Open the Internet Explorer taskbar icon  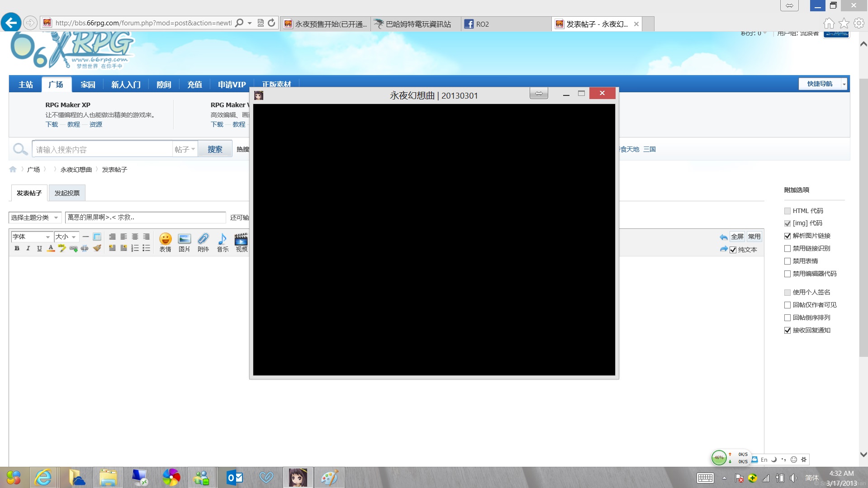tap(43, 478)
